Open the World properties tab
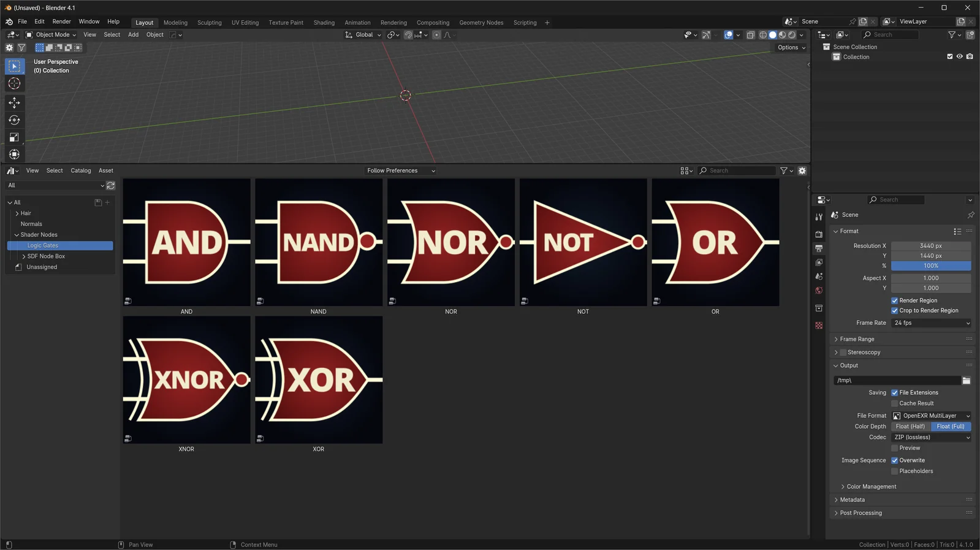The width and height of the screenshot is (980, 550). coord(819,291)
